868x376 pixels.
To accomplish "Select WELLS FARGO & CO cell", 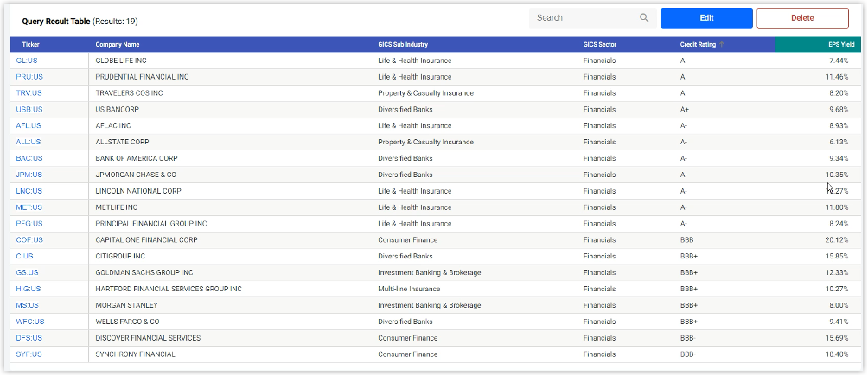I will [127, 322].
